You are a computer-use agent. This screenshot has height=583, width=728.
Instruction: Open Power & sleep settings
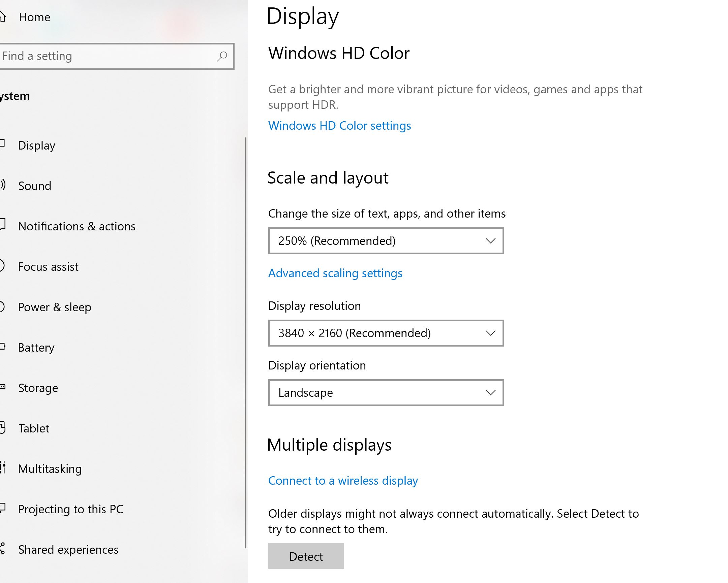54,307
